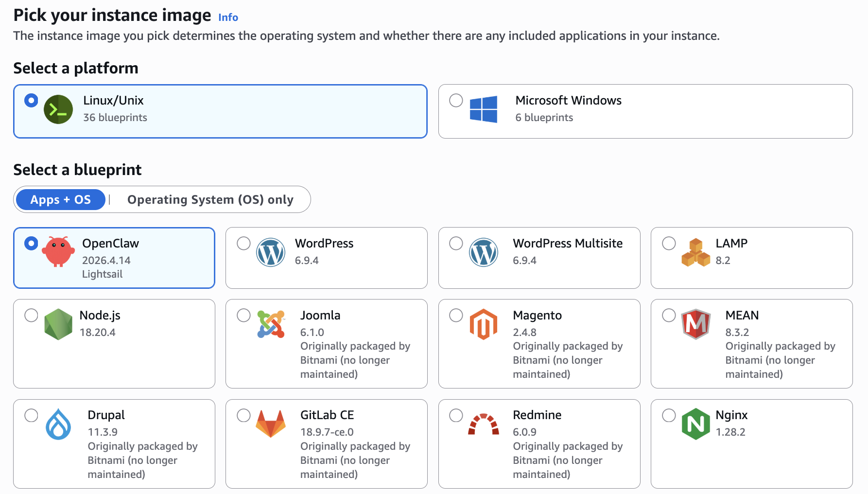Click the "Select a blueprint" heading
This screenshot has height=494, width=868.
(78, 170)
